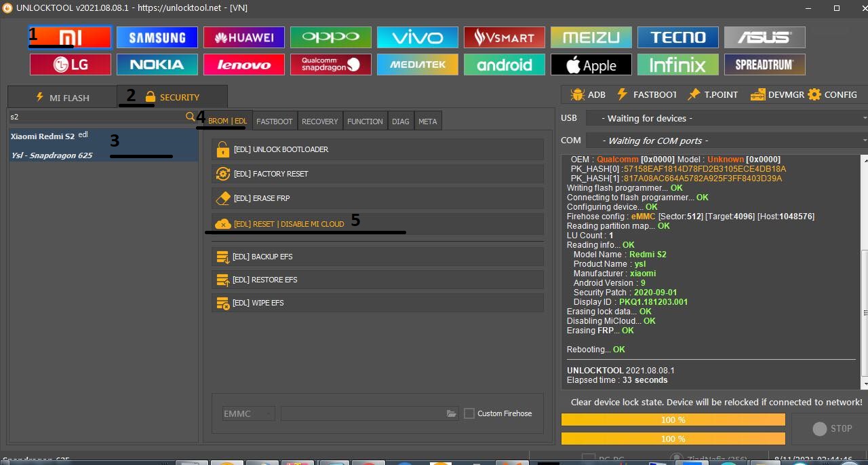Viewport: 868px width, 465px height.
Task: Select the Xiaomi MI brand tile
Action: click(x=70, y=37)
